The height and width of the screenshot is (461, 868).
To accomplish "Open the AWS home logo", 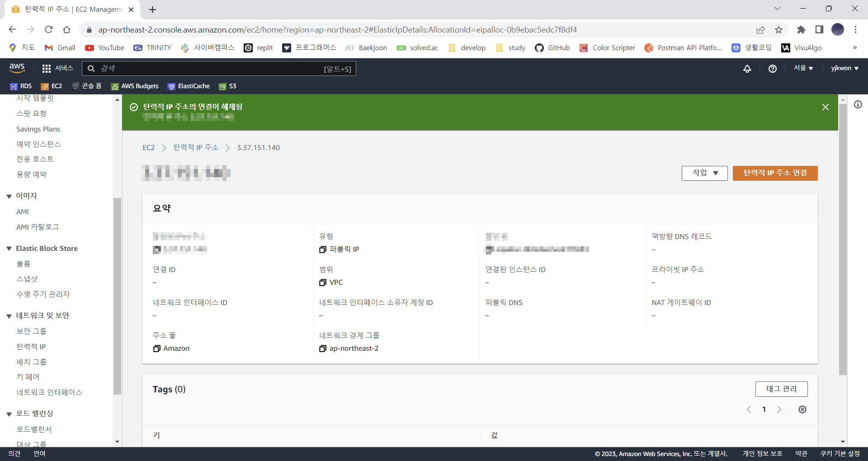I will pyautogui.click(x=17, y=68).
